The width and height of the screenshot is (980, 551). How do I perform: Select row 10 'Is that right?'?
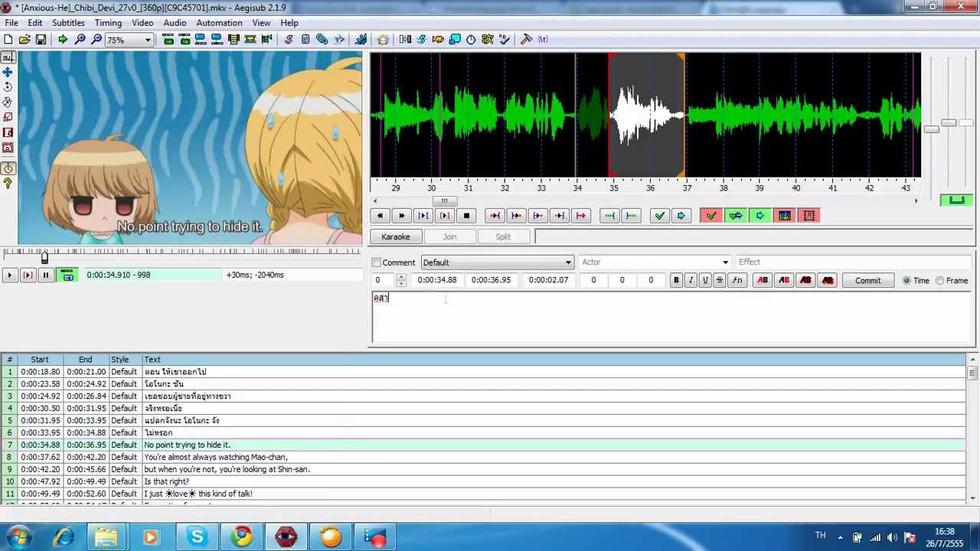click(483, 481)
